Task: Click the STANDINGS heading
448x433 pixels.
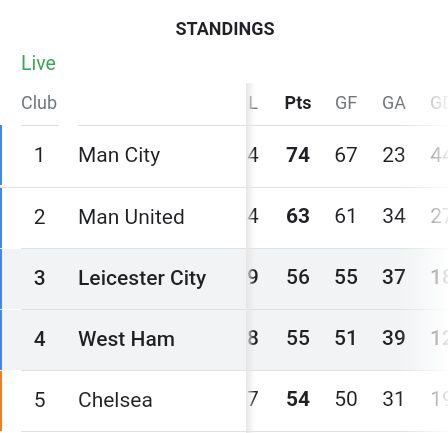Action: point(225,29)
